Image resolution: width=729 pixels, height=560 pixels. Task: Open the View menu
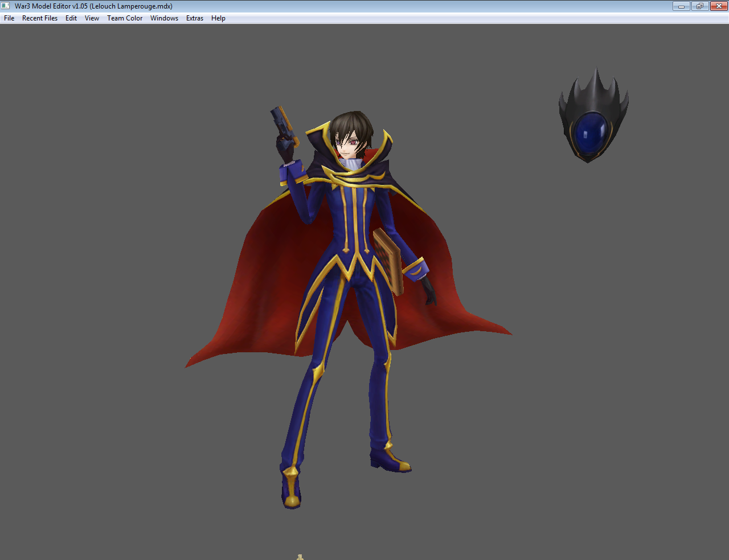click(x=92, y=18)
